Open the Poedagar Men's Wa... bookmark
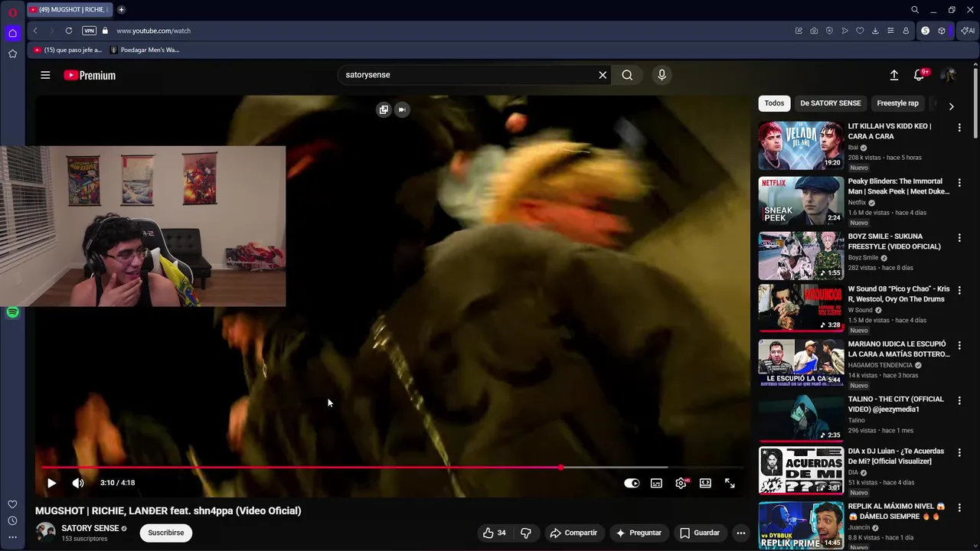Viewport: 980px width, 551px height. [x=145, y=50]
